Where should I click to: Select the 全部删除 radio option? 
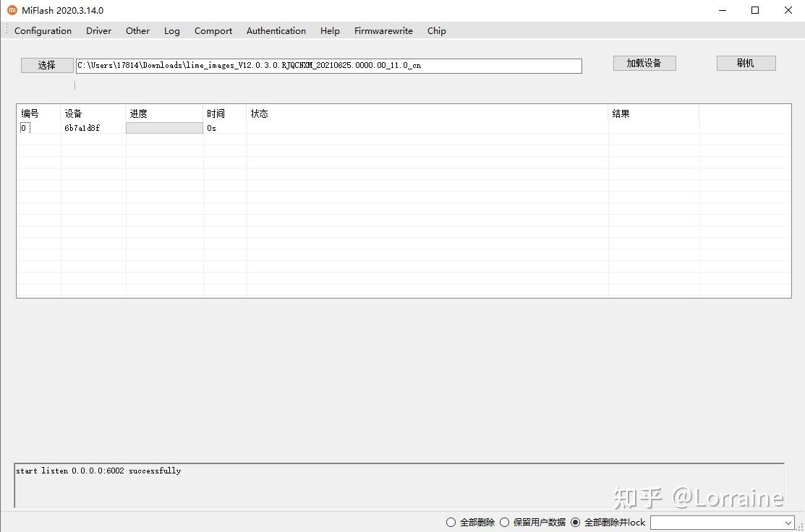pyautogui.click(x=451, y=523)
